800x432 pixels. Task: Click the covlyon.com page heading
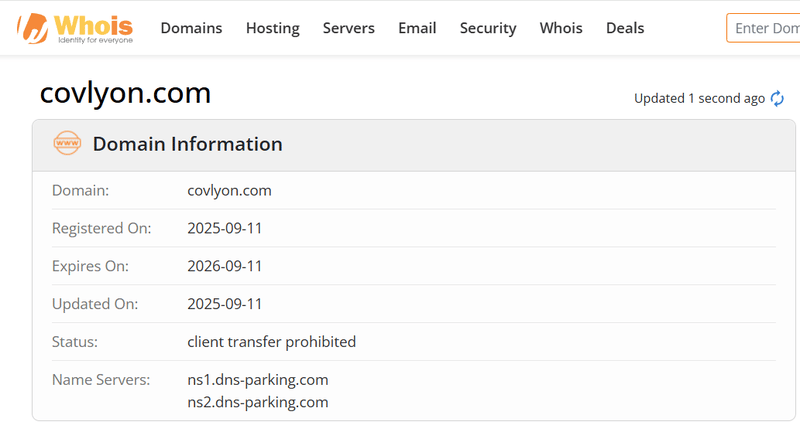point(125,93)
